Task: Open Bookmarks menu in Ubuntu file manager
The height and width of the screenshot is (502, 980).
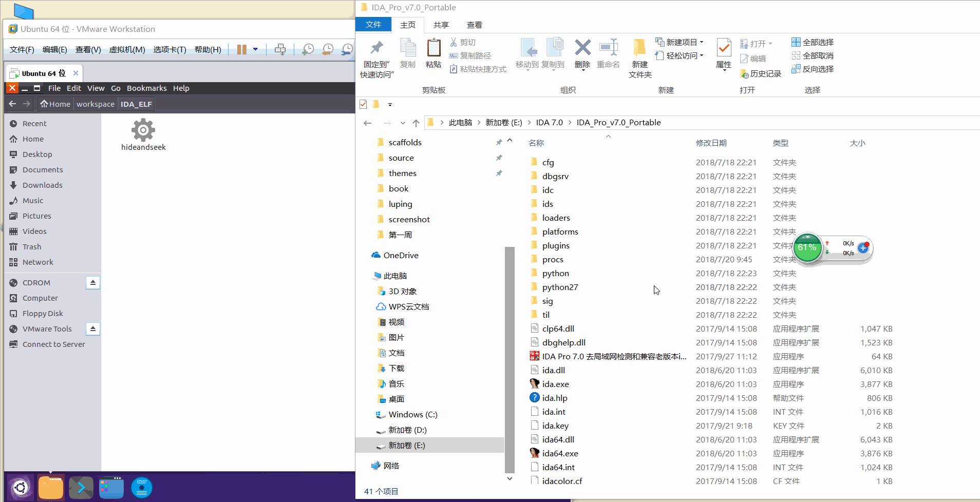Action: tap(146, 88)
